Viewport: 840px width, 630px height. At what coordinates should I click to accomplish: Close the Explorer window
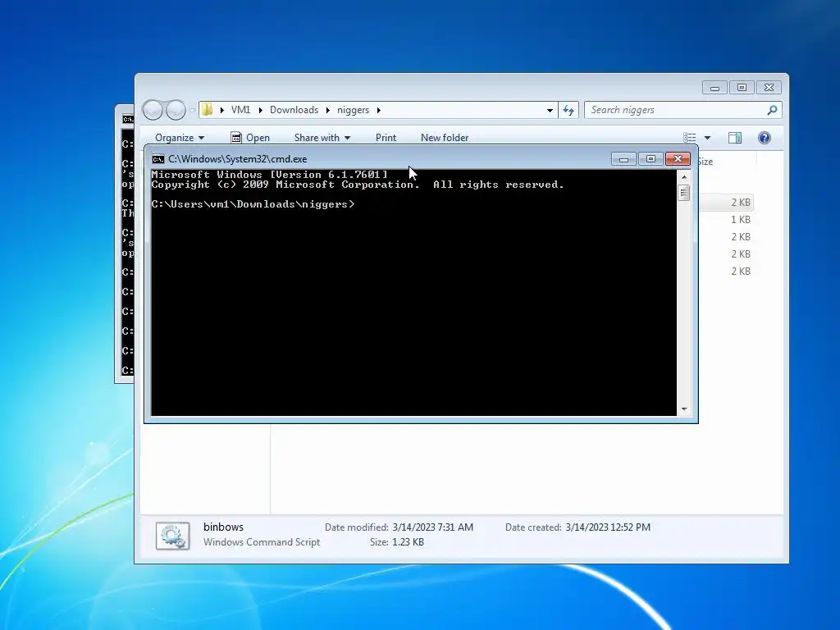(769, 88)
